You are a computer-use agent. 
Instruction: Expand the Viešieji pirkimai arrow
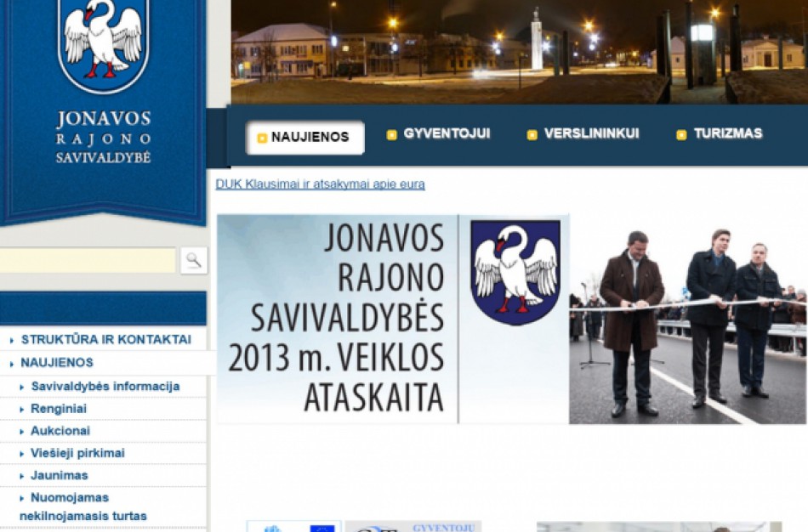23,453
